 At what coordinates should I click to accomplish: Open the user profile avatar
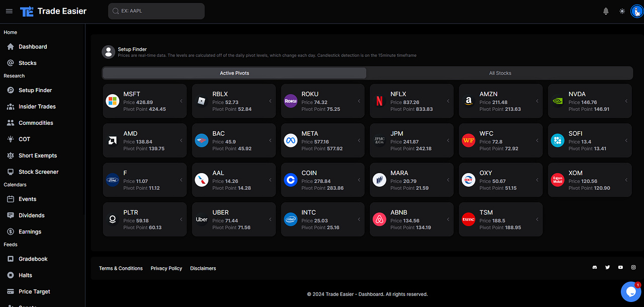[x=637, y=11]
